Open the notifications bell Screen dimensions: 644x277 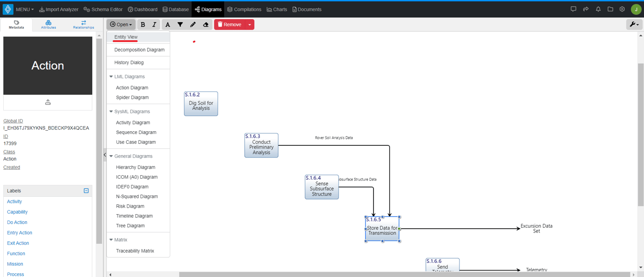pyautogui.click(x=598, y=9)
